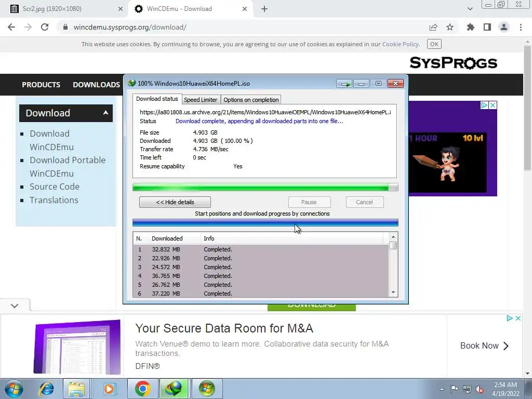Reload the page in Chrome
Screen dimensions: 532x399
pyautogui.click(x=45, y=27)
